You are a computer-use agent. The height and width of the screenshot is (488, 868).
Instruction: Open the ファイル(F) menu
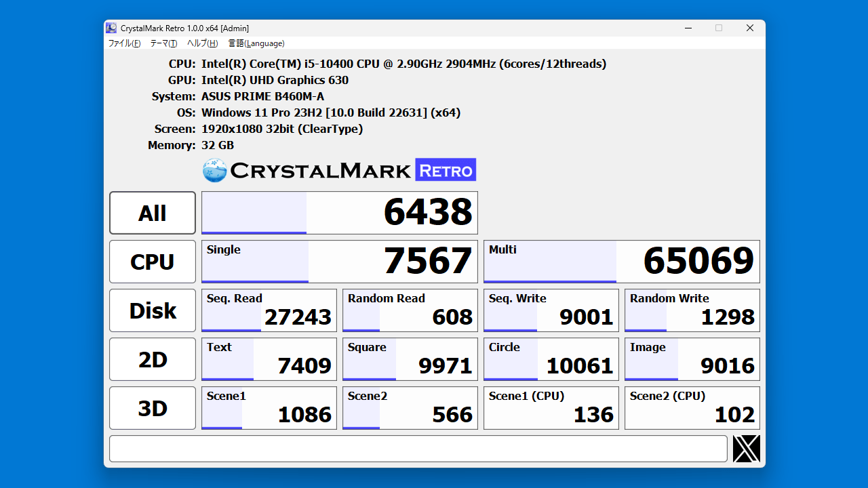(125, 43)
